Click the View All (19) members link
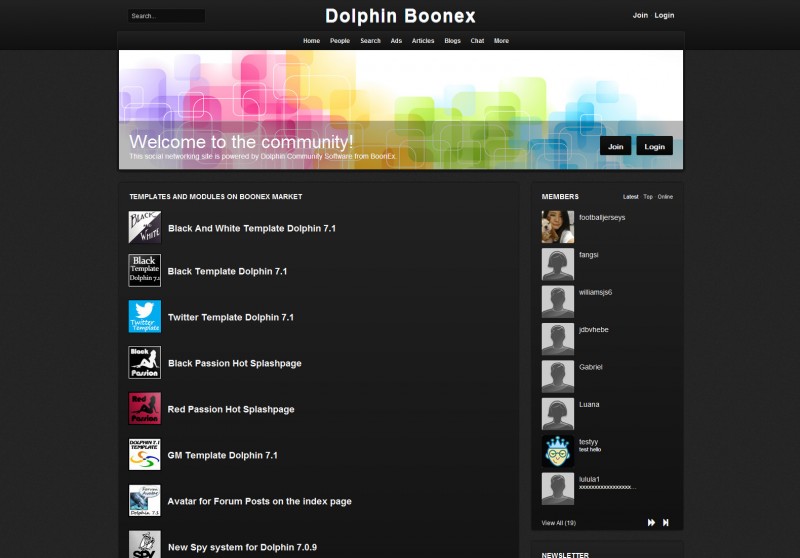Screen dimensions: 800x558 (559, 523)
